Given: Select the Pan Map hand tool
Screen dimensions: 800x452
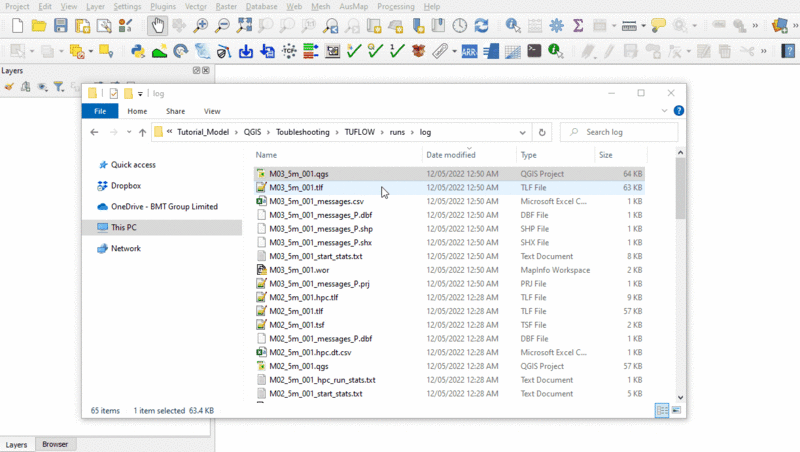Looking at the screenshot, I should point(157,26).
